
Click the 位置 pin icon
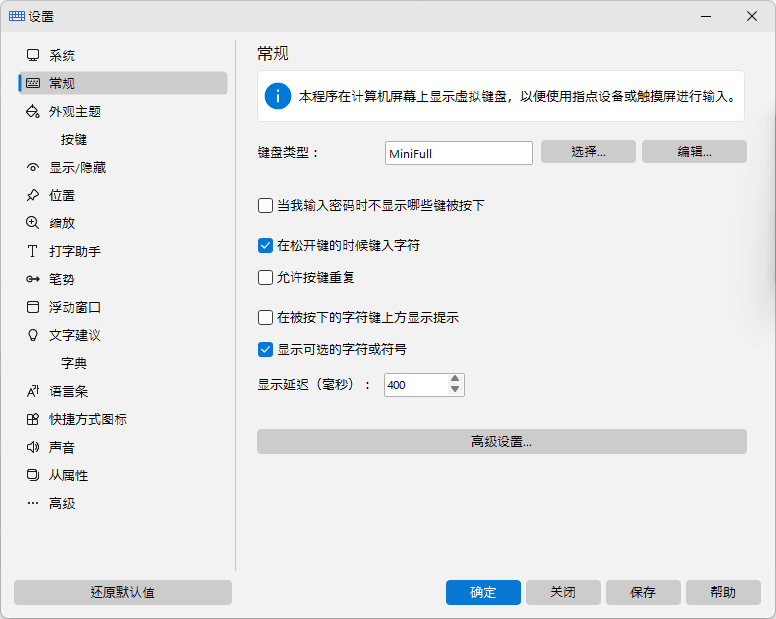coord(33,195)
